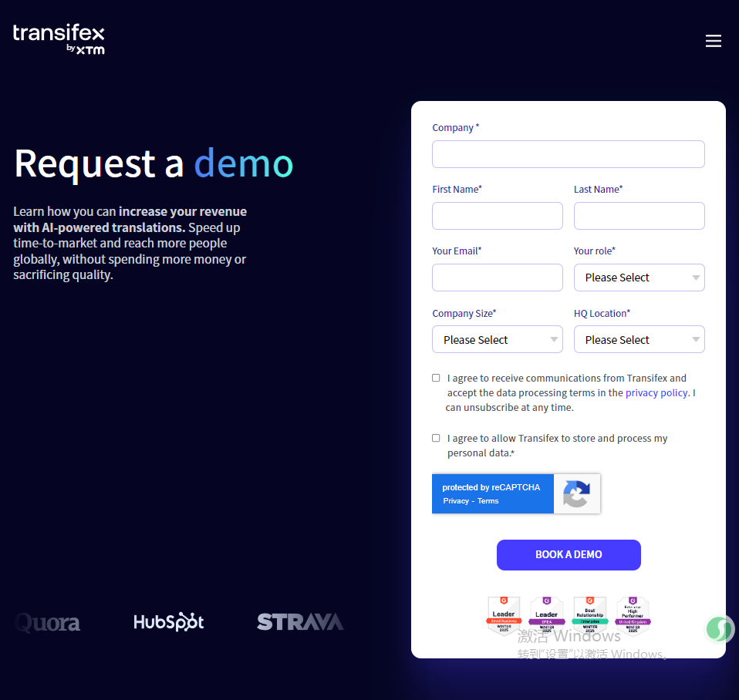739x700 pixels.
Task: Click the HubSpot logo
Action: click(x=169, y=622)
